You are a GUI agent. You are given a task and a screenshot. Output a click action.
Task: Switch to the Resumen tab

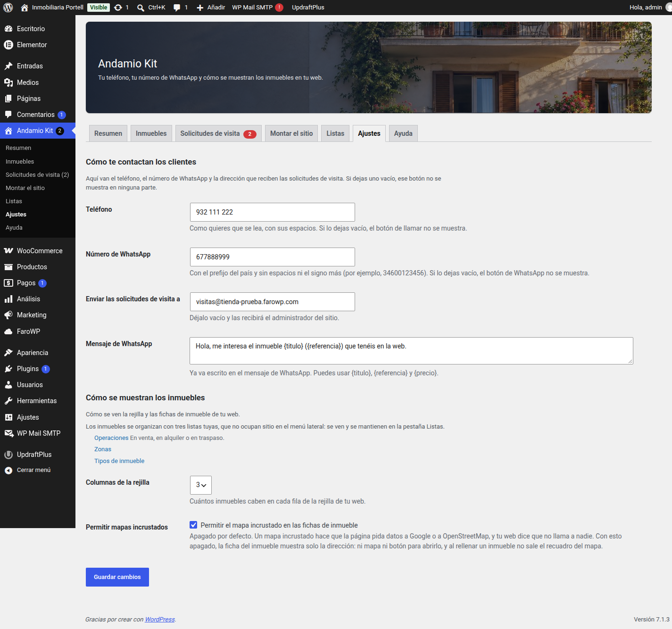click(108, 133)
